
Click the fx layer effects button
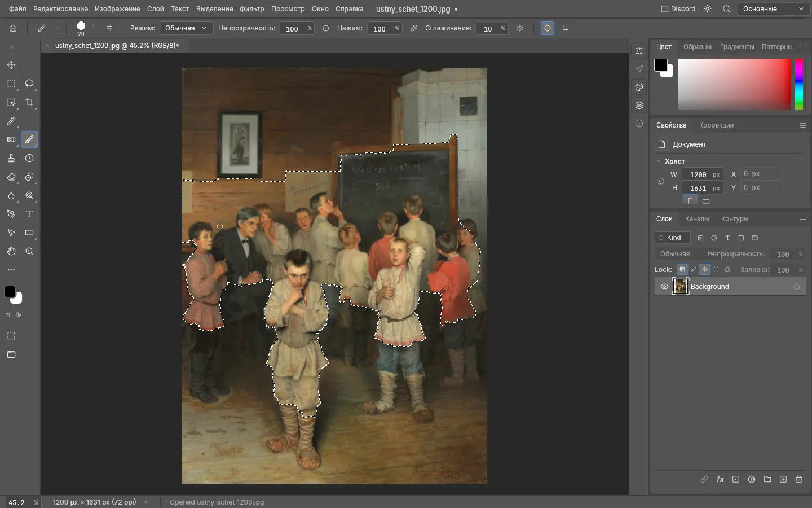pyautogui.click(x=720, y=479)
